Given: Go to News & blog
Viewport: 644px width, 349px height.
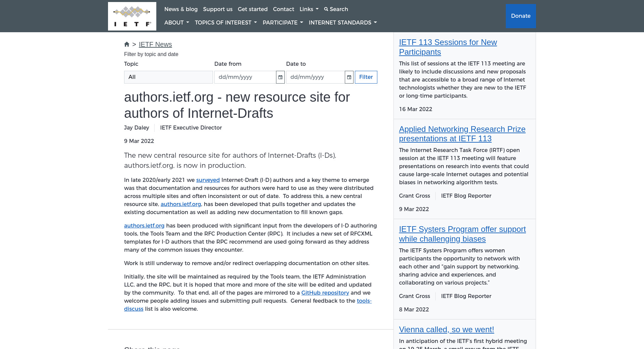Looking at the screenshot, I should (181, 9).
